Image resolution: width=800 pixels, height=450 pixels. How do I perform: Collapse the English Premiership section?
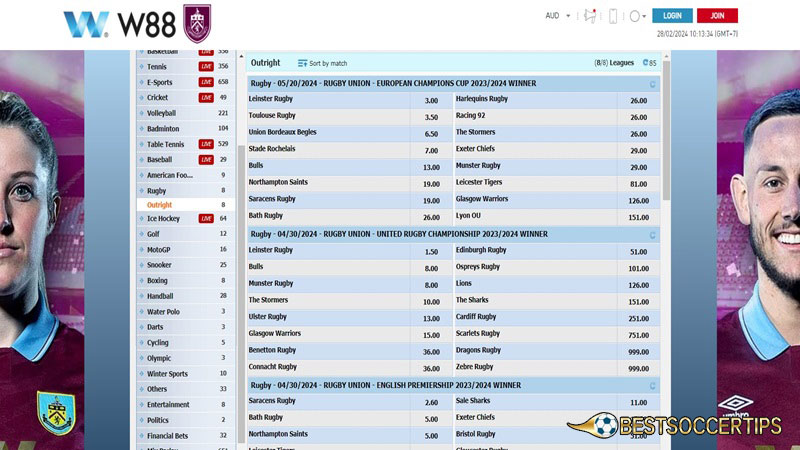pyautogui.click(x=653, y=386)
